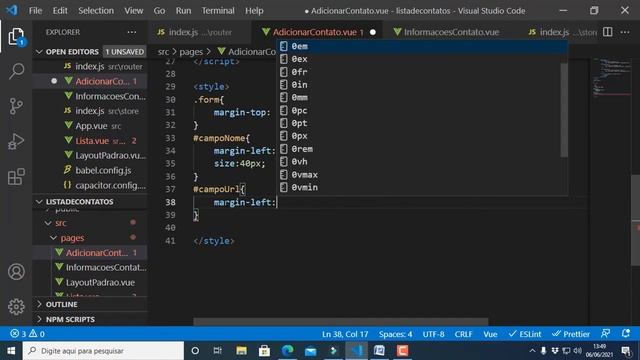
Task: Open Cortana circle icon on taskbar
Action: 195,351
